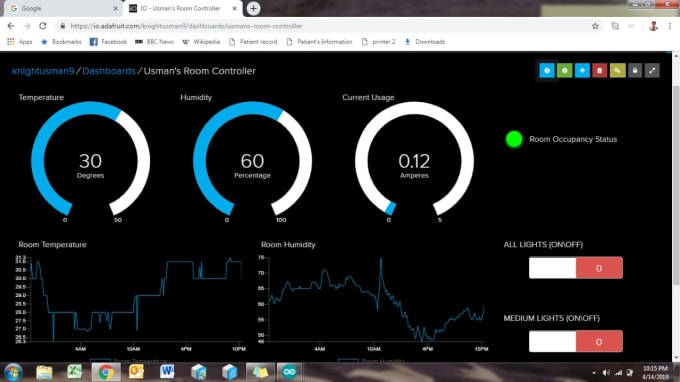Screen dimensions: 680x382
Task: Open the yellow key icon
Action: click(x=617, y=71)
